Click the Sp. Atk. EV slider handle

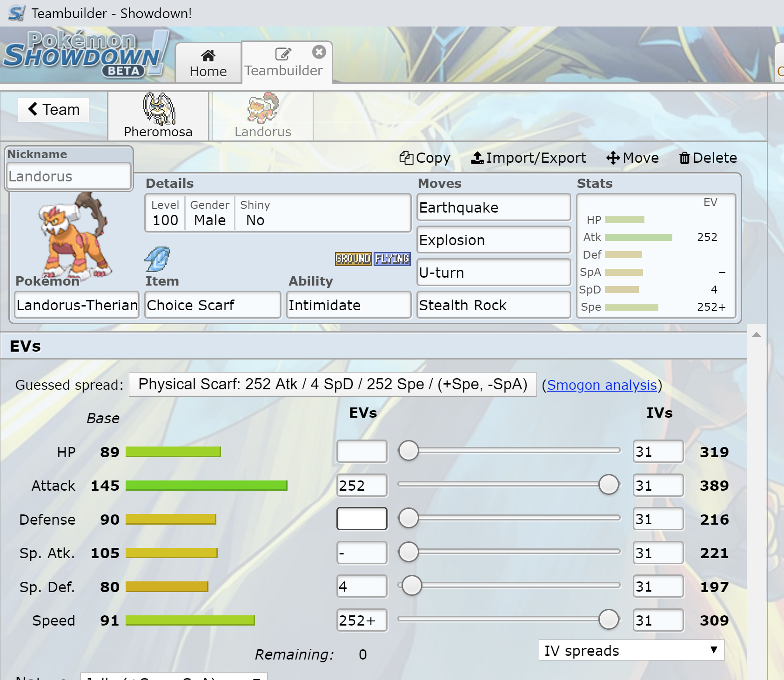pos(409,552)
